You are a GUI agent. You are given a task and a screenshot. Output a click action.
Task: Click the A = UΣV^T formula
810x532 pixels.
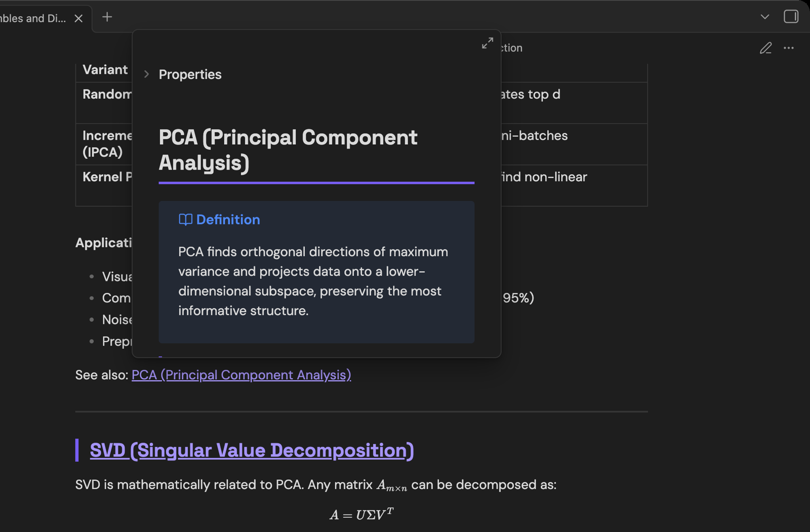(361, 515)
